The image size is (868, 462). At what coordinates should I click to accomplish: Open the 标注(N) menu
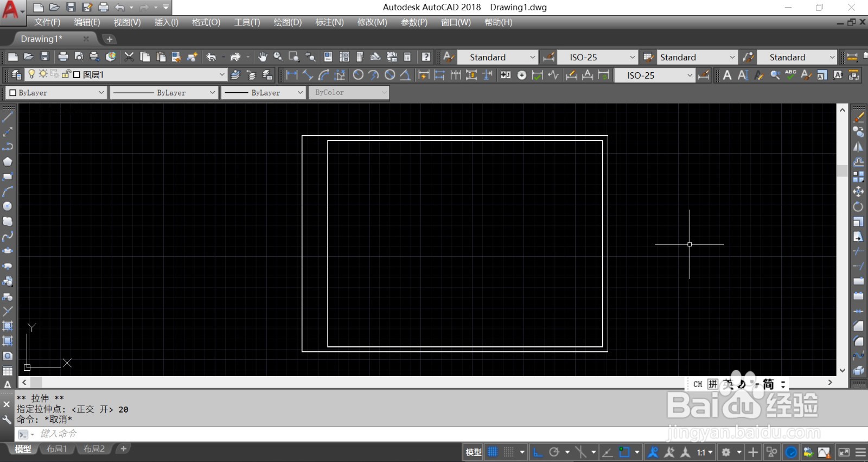click(x=329, y=22)
